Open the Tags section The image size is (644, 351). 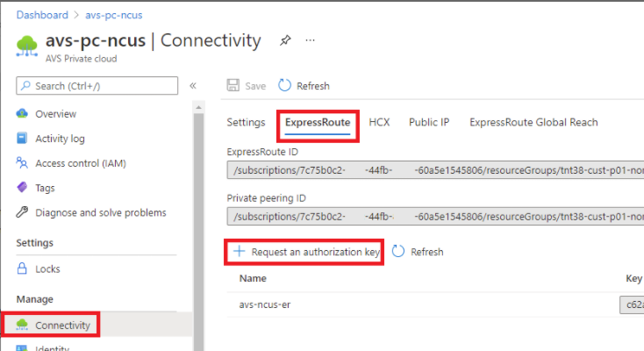click(46, 188)
